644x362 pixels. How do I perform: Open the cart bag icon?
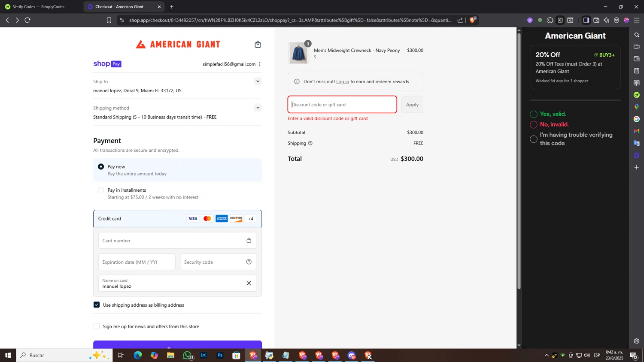[x=258, y=44]
